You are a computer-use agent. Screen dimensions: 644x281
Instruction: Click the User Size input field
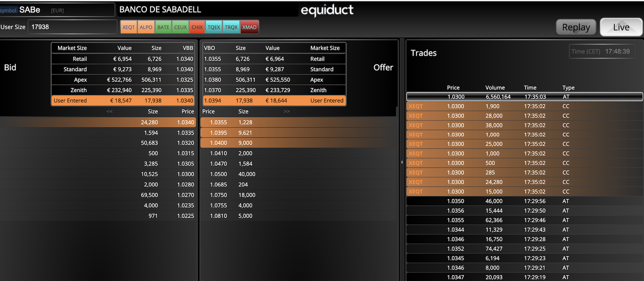(x=72, y=27)
